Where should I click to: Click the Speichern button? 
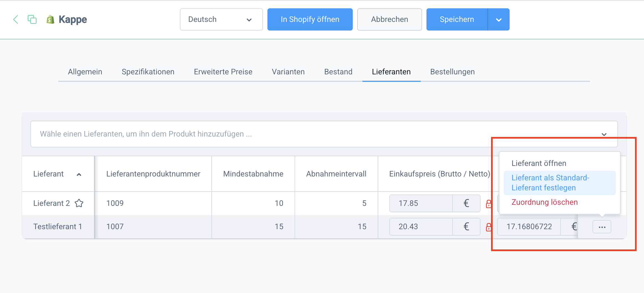point(457,19)
